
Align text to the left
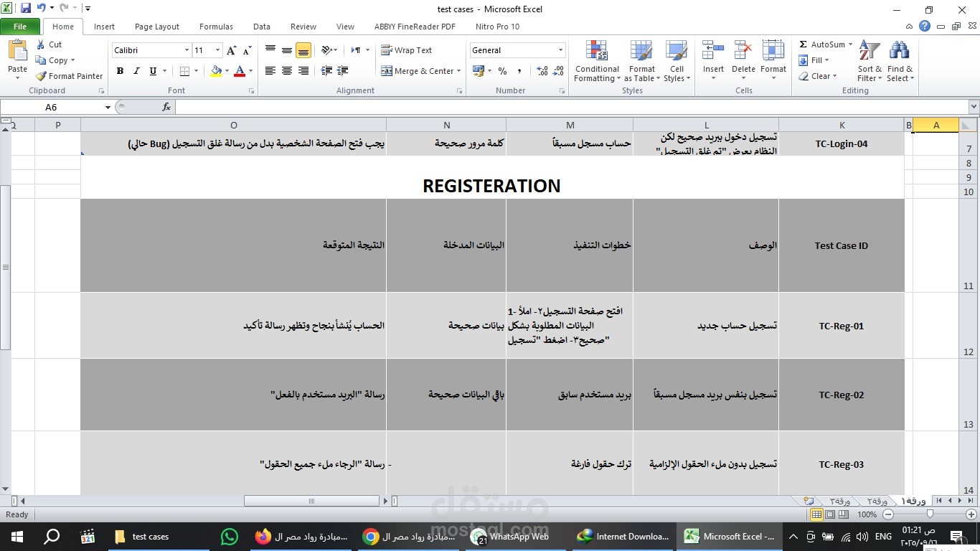coord(270,71)
